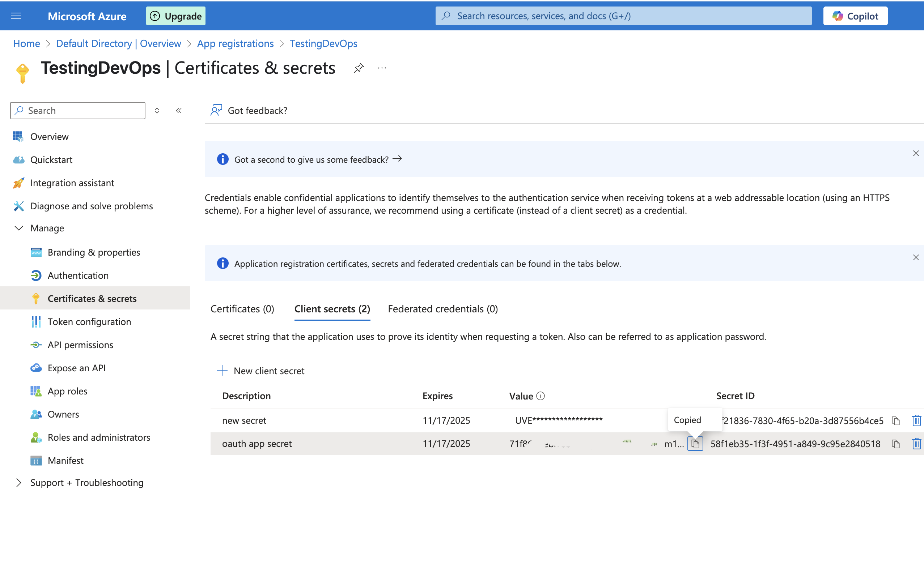Switch to Federated credentials (0) tab

pyautogui.click(x=442, y=309)
